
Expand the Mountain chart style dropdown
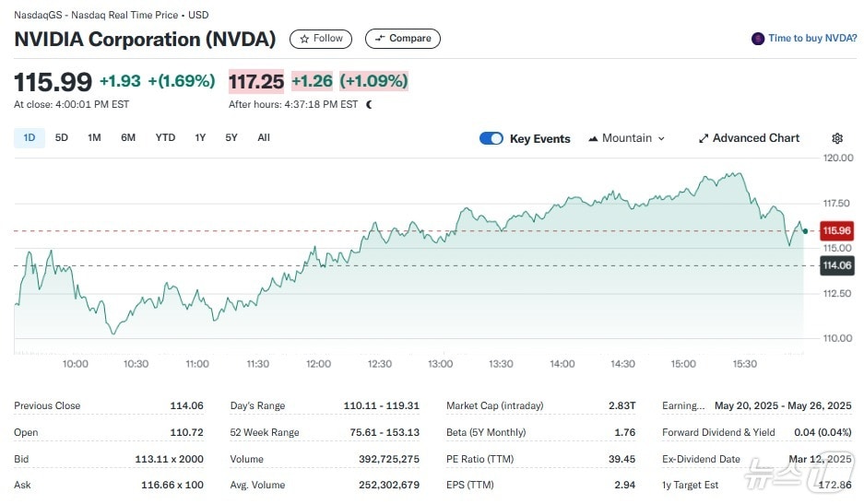(660, 138)
